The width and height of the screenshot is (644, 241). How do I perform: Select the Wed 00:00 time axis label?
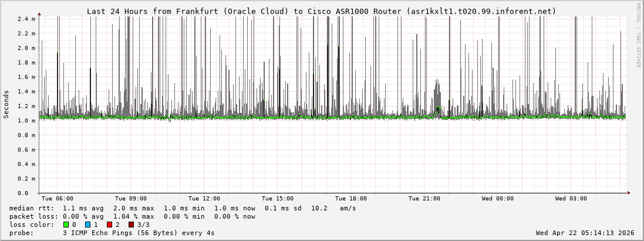498,199
